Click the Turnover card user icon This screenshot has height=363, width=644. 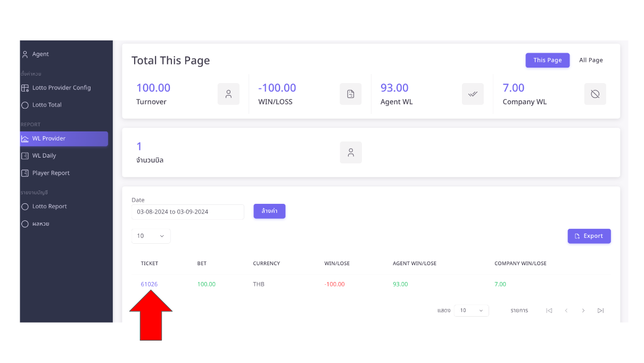pyautogui.click(x=228, y=94)
